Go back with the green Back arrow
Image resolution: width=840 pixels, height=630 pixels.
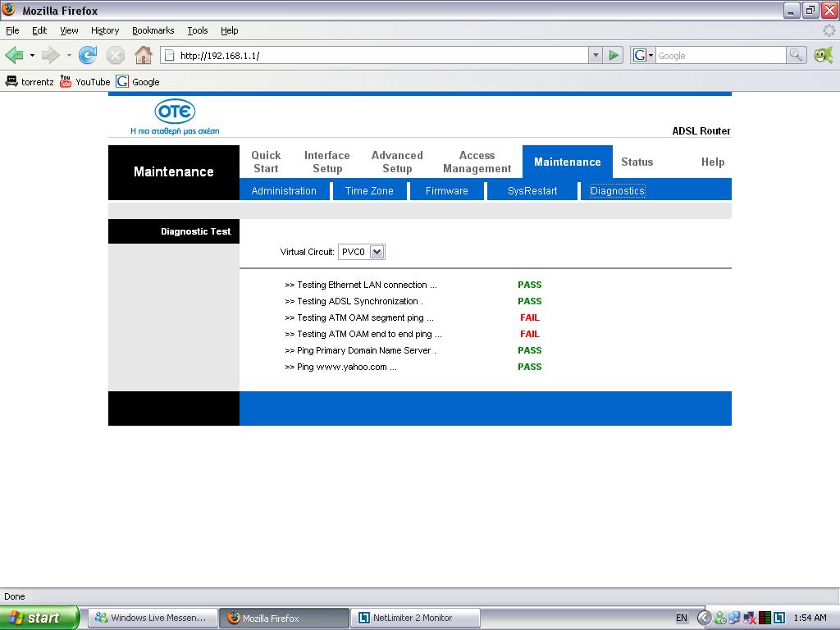(14, 55)
